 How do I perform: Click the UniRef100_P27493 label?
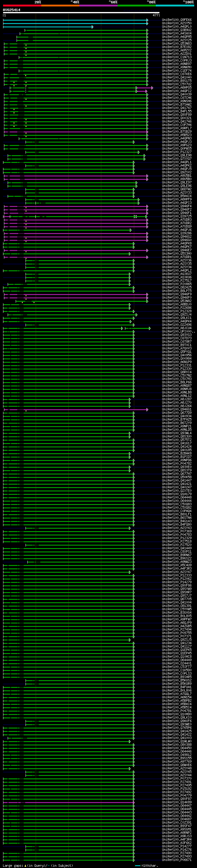pos(176,857)
